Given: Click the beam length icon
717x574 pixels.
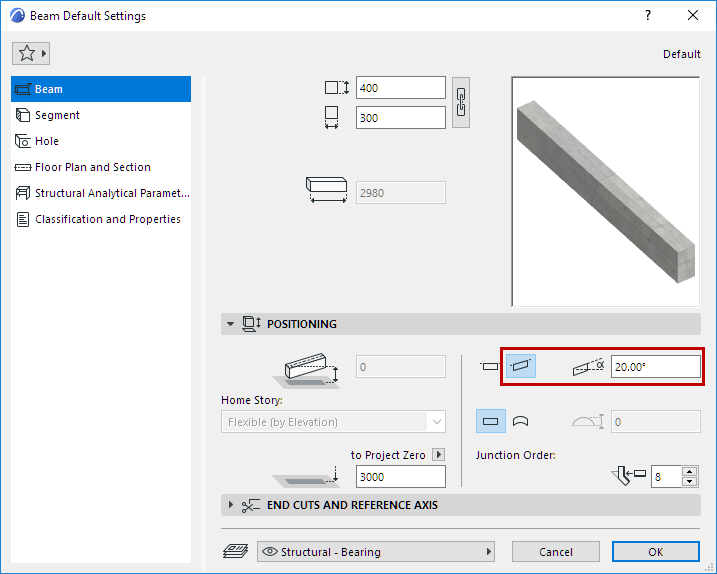Looking at the screenshot, I should [326, 190].
